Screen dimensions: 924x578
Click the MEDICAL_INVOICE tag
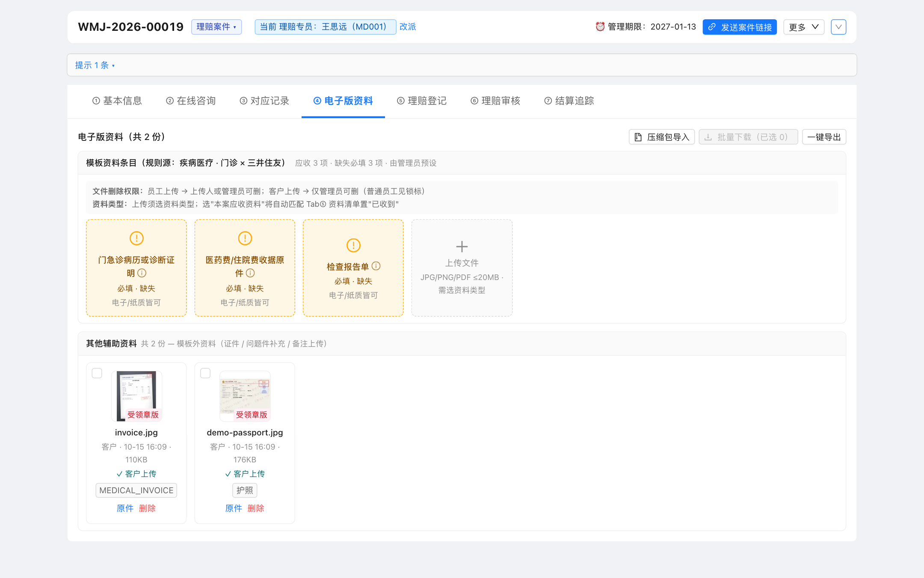click(136, 490)
